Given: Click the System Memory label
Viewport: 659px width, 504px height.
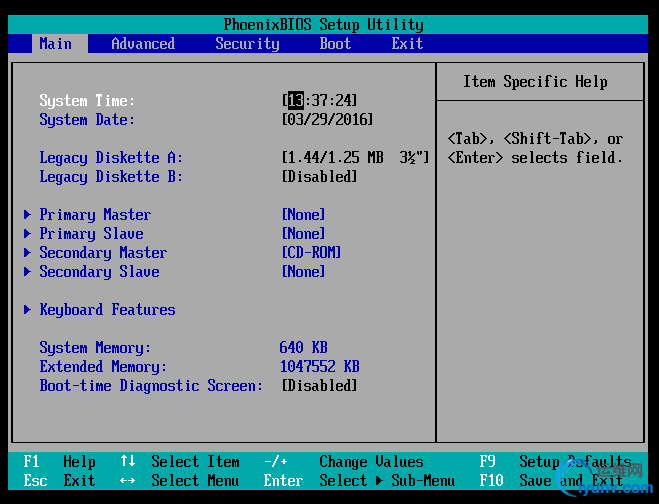Looking at the screenshot, I should coord(95,348).
